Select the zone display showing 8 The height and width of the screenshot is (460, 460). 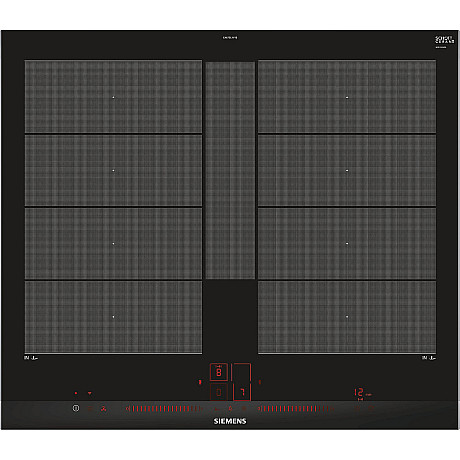219,372
